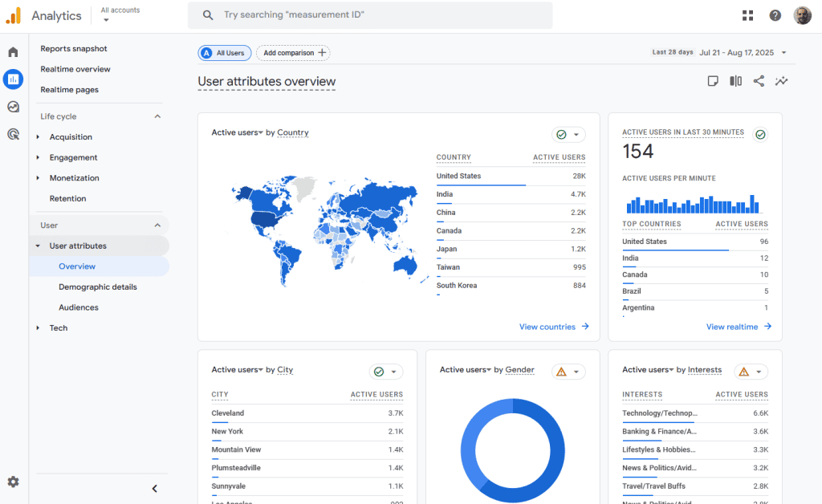Click the Add comparison button
822x504 pixels.
click(293, 53)
